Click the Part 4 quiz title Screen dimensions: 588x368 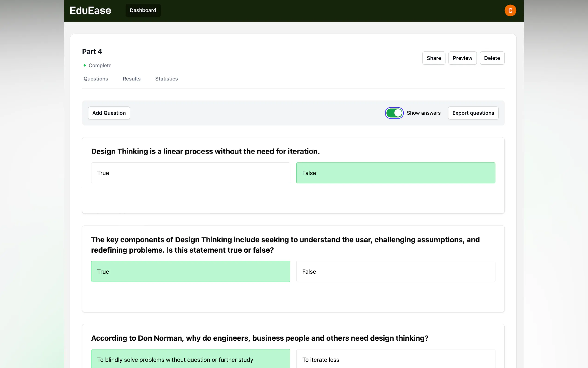92,52
